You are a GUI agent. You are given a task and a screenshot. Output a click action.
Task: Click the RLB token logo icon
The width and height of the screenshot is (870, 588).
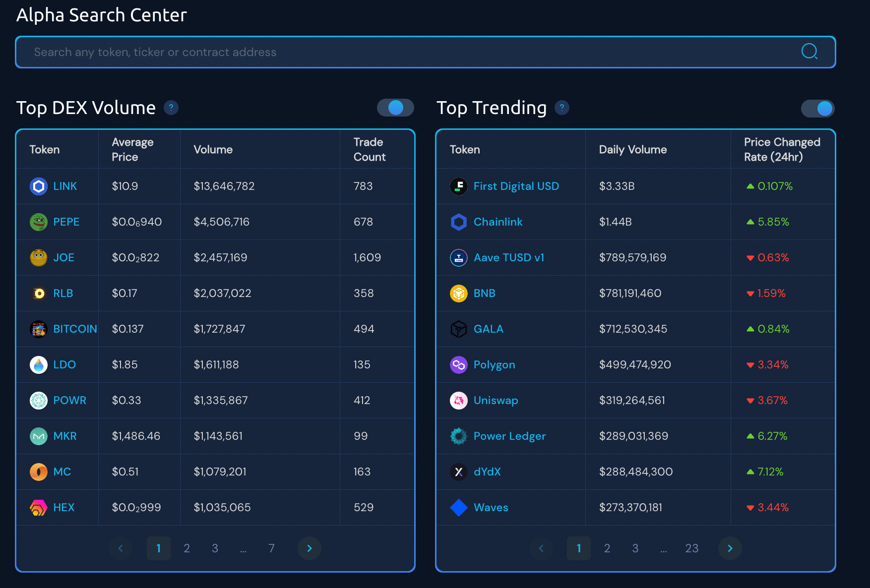pyautogui.click(x=39, y=294)
